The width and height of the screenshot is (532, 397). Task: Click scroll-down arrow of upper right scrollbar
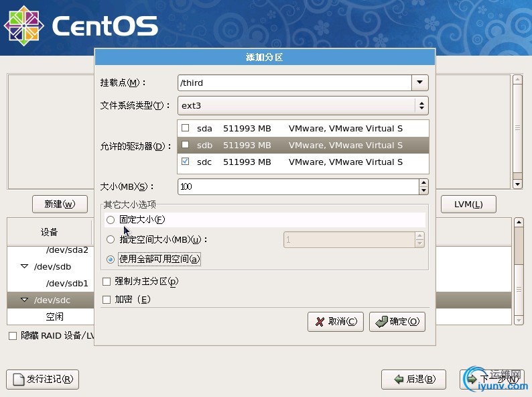tap(517, 184)
